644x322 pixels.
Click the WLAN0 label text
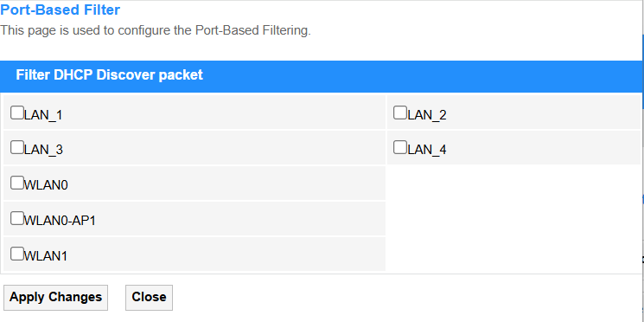[x=46, y=185]
